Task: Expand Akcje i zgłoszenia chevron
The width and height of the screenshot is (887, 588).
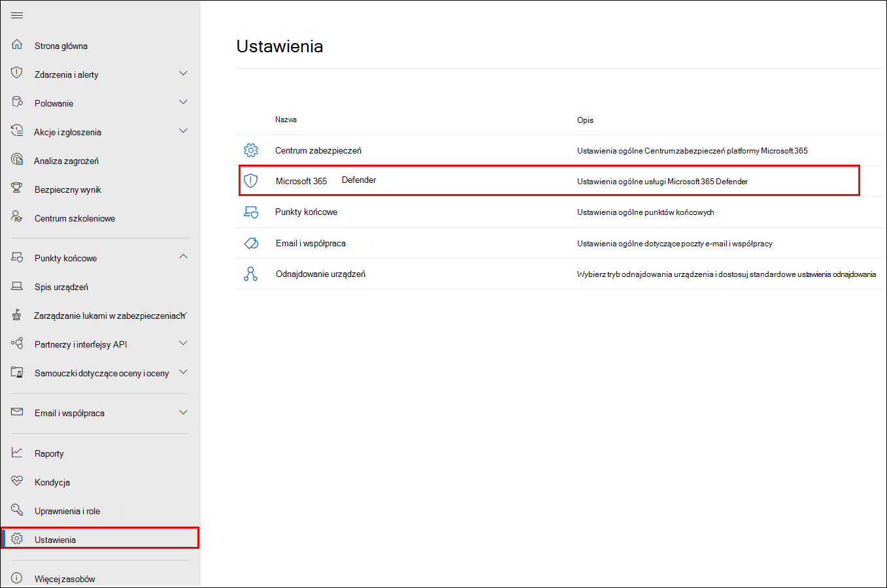Action: [183, 131]
